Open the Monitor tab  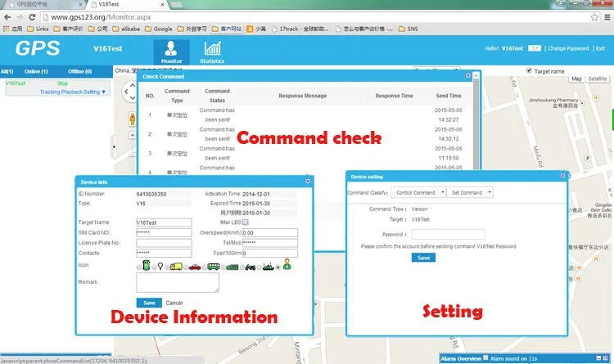(x=172, y=52)
